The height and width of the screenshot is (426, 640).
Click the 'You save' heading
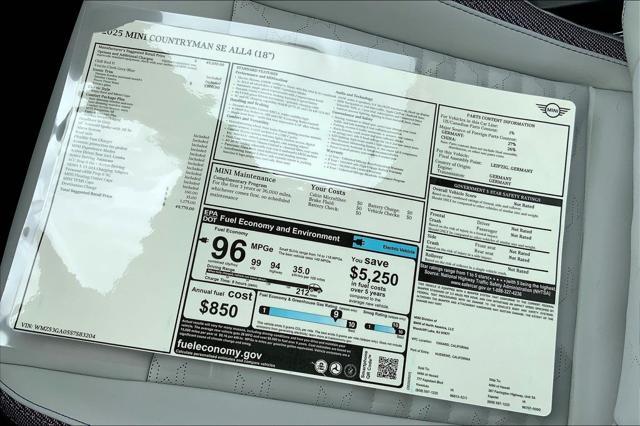click(x=370, y=260)
